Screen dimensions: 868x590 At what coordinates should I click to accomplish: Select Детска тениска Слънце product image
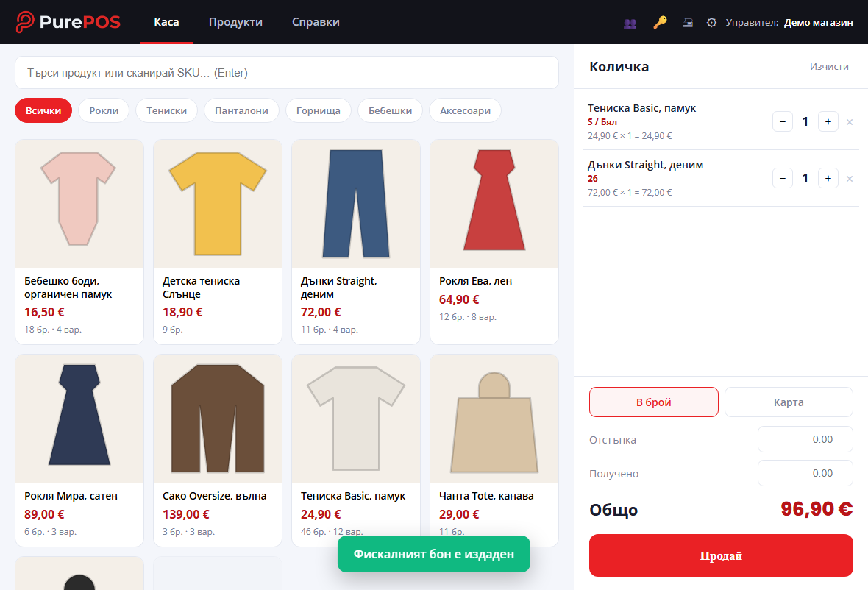pyautogui.click(x=218, y=204)
